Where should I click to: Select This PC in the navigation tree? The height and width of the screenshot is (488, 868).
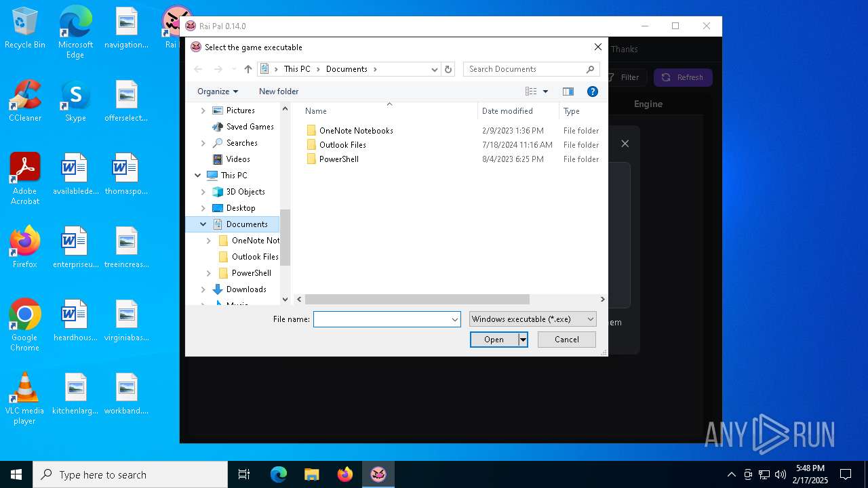tap(234, 176)
